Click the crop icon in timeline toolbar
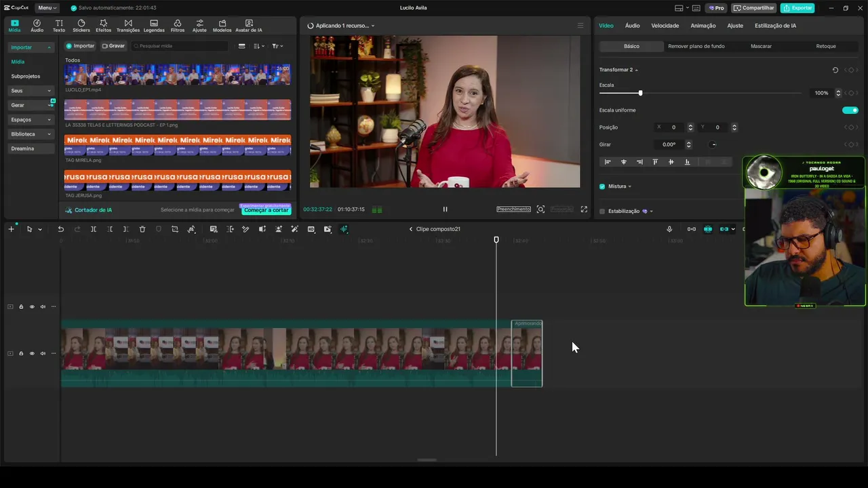868x488 pixels. (x=175, y=229)
